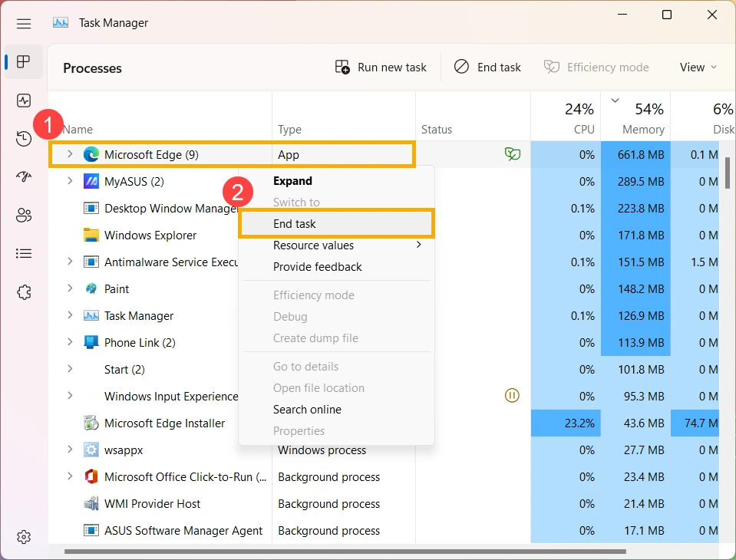The height and width of the screenshot is (560, 736).
Task: Click the Run new task button
Action: 381,67
